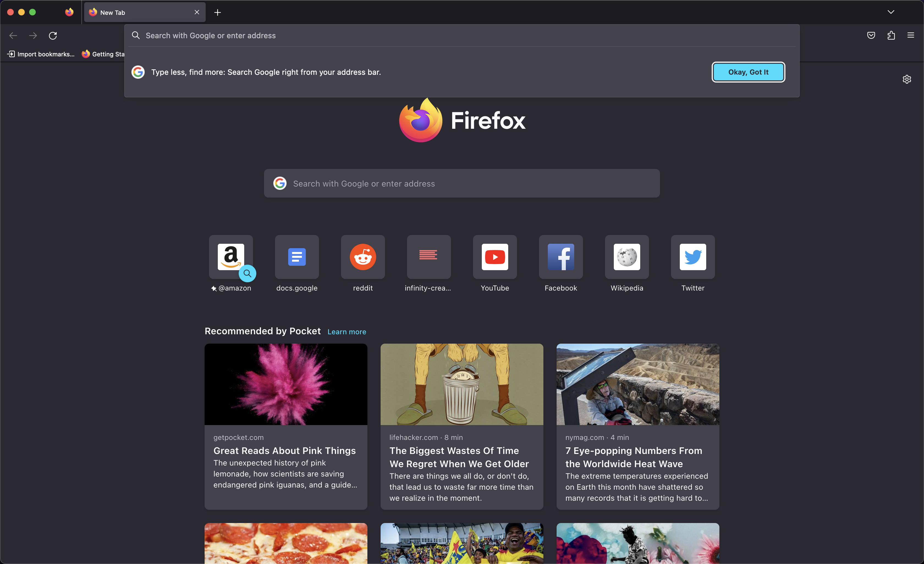The image size is (924, 564).
Task: Open new tab page settings gear
Action: coord(907,79)
